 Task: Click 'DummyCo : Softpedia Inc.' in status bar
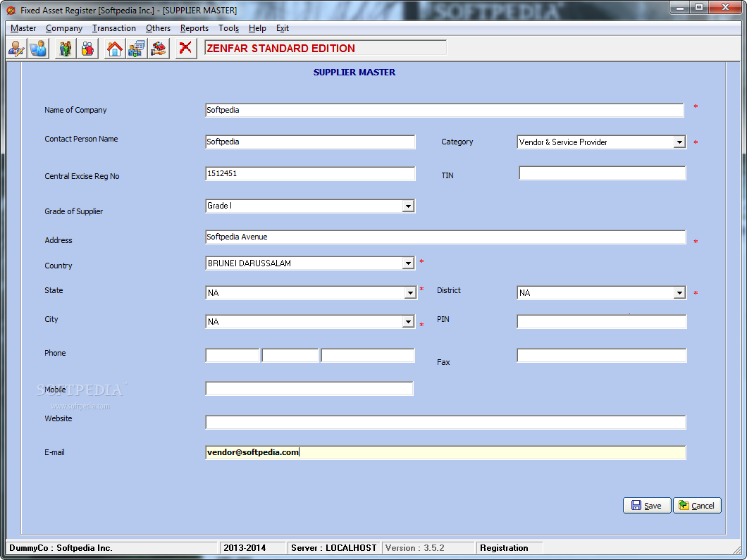(x=61, y=548)
